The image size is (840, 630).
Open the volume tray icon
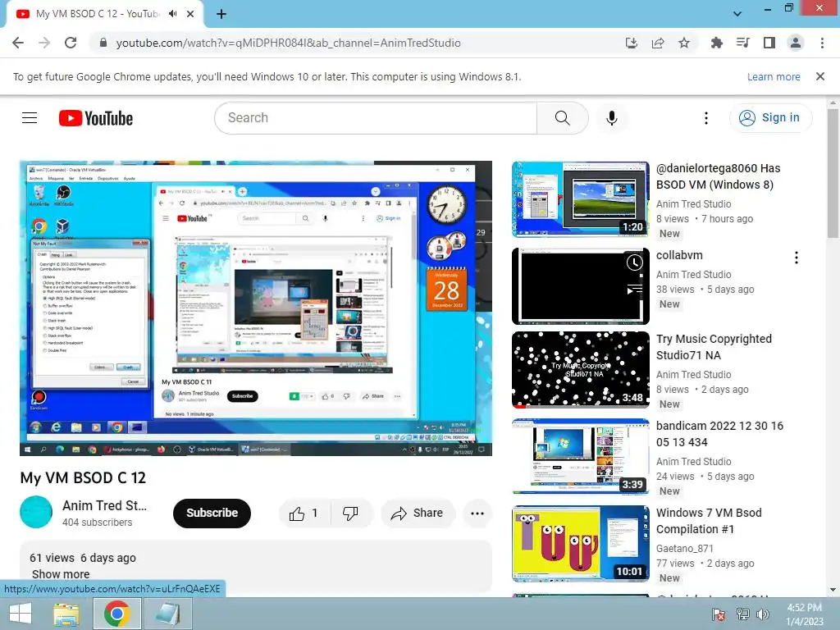tap(762, 614)
